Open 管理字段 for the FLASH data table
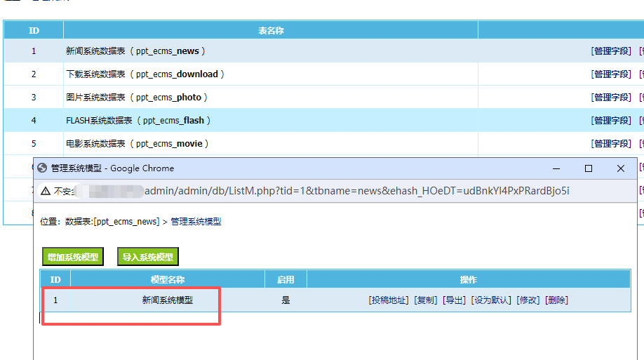Screen dimensions: 644x360 click(612, 121)
